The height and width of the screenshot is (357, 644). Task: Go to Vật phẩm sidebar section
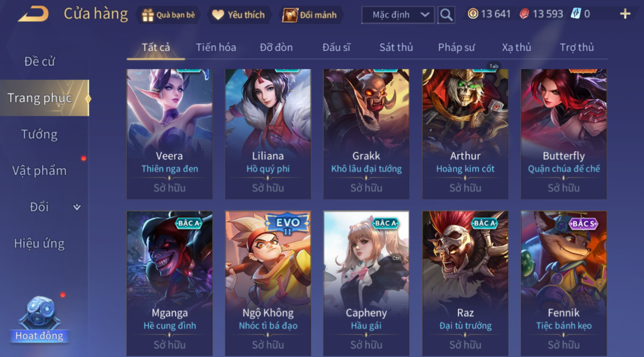click(x=39, y=170)
